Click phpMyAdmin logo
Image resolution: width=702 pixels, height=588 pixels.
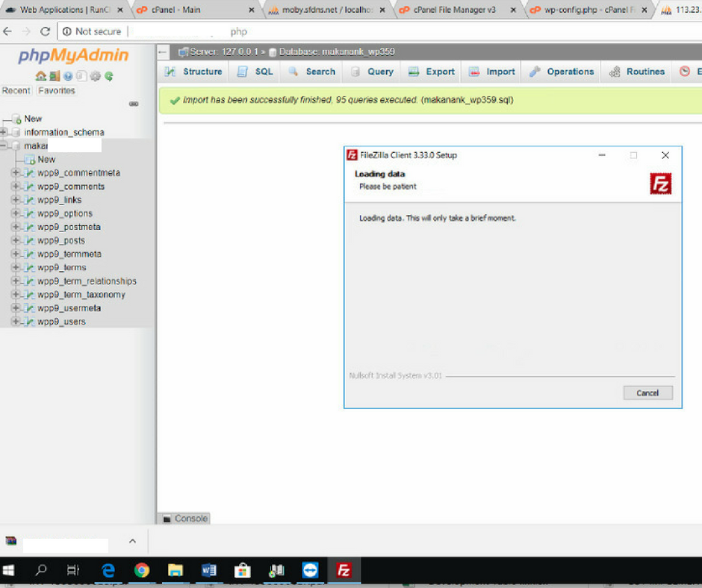[x=73, y=55]
